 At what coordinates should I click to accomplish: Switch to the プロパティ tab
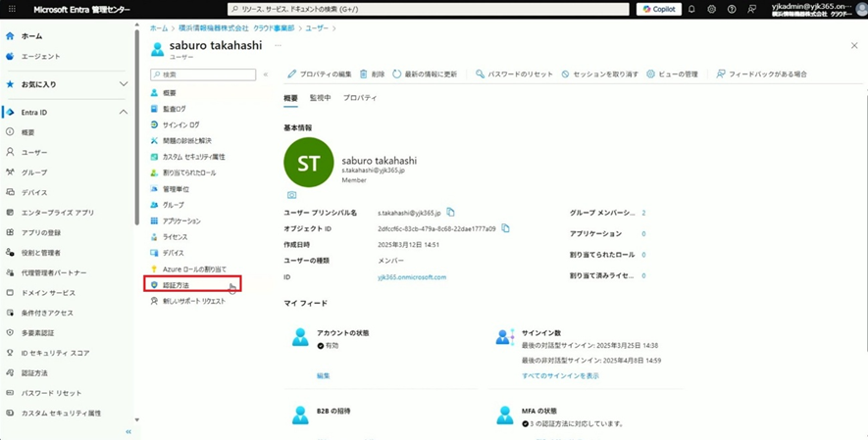point(359,98)
